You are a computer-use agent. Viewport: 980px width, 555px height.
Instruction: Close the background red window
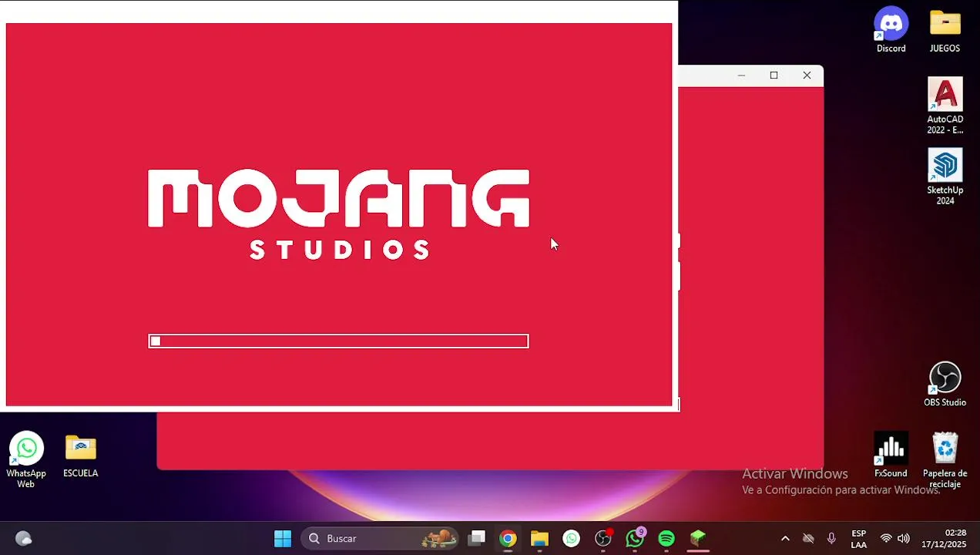pos(807,76)
